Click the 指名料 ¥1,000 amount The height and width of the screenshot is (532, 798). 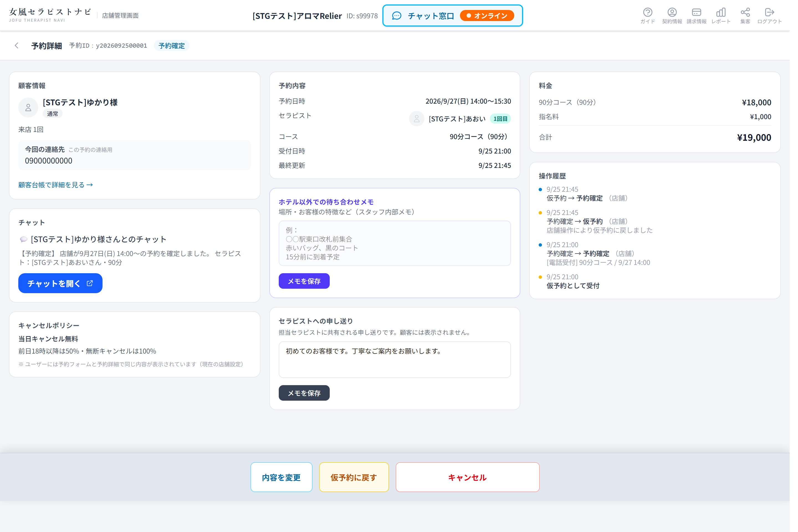tap(768, 118)
